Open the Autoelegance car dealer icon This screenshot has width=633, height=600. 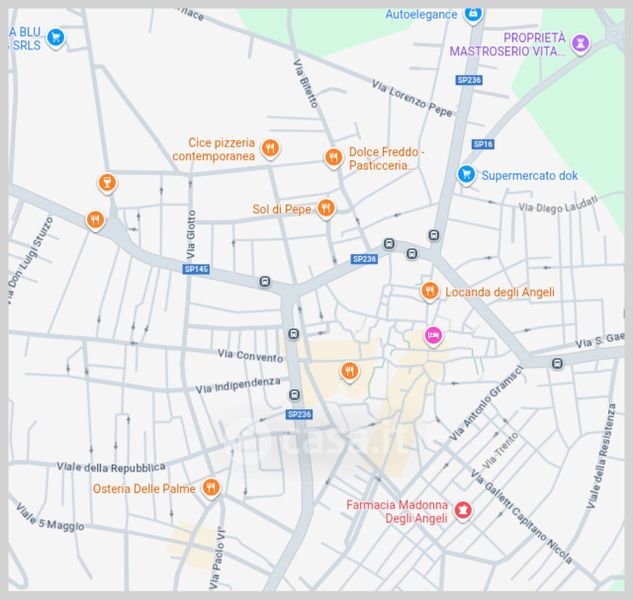[x=474, y=14]
